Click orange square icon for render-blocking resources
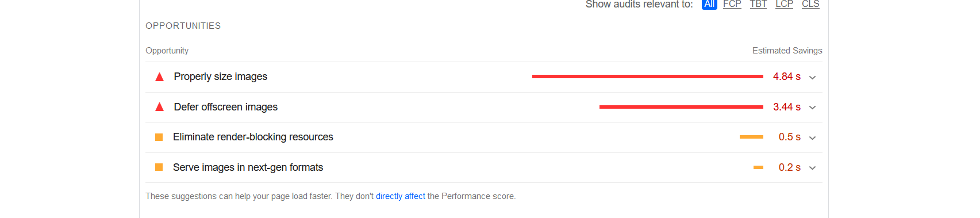The width and height of the screenshot is (980, 218). tap(159, 137)
